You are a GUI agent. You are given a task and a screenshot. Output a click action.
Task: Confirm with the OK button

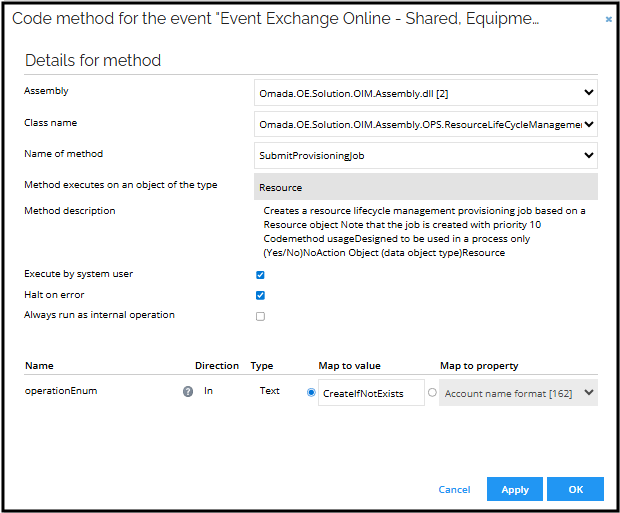pyautogui.click(x=575, y=489)
